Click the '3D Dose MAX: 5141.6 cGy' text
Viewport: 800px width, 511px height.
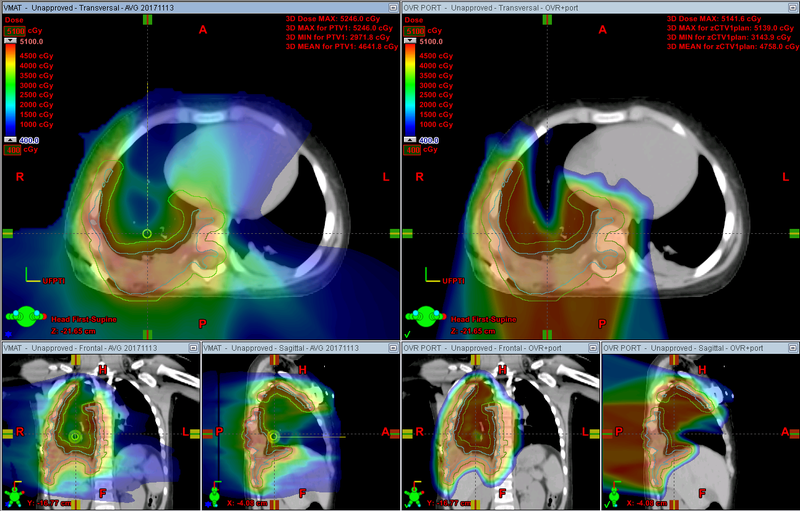[x=714, y=19]
